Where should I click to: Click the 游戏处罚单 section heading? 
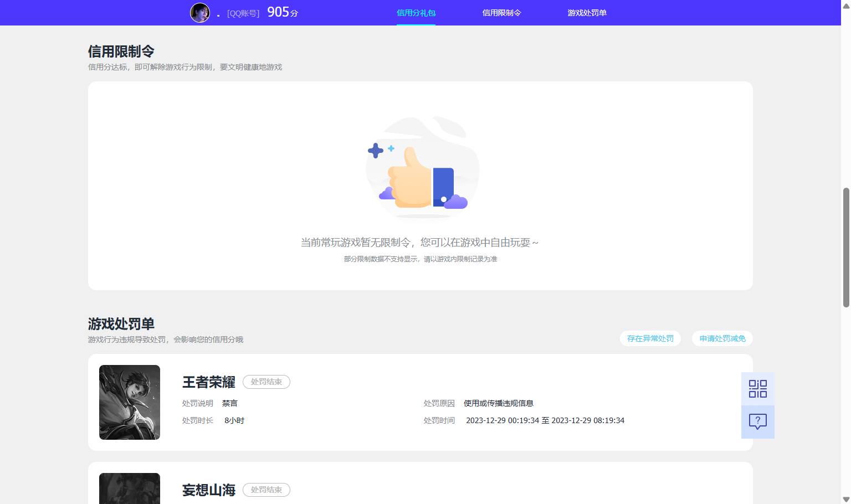[121, 324]
